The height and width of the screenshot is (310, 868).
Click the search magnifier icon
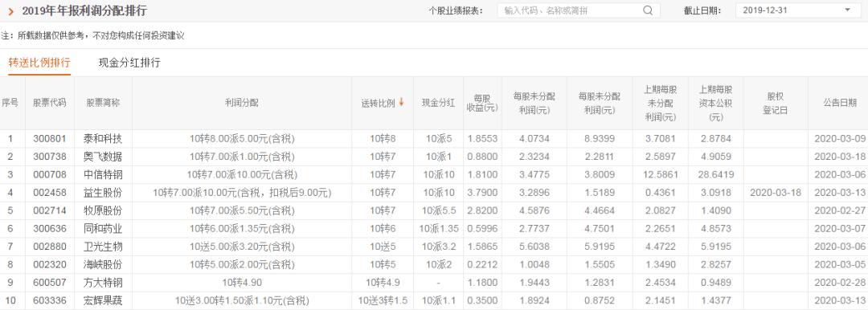648,10
